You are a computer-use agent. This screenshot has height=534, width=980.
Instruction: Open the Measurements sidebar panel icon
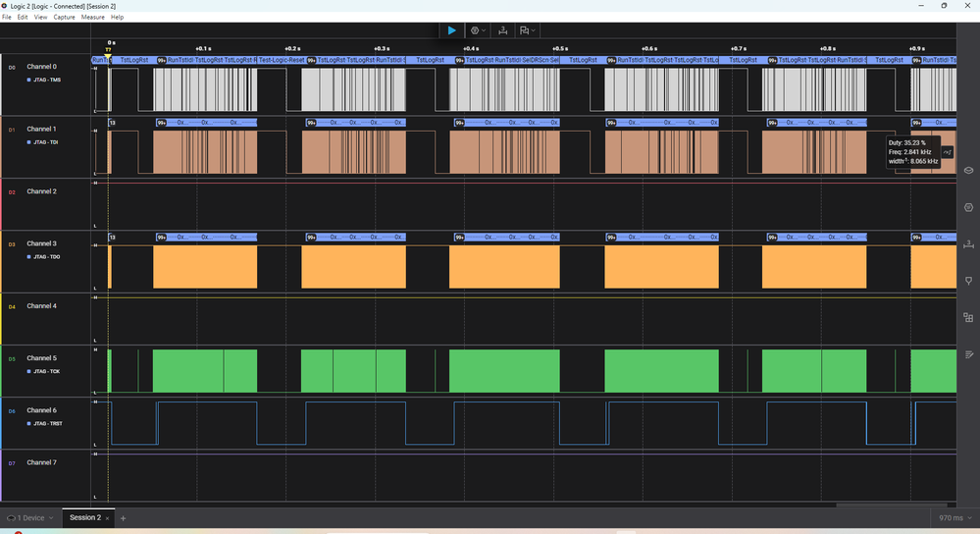[x=968, y=243]
